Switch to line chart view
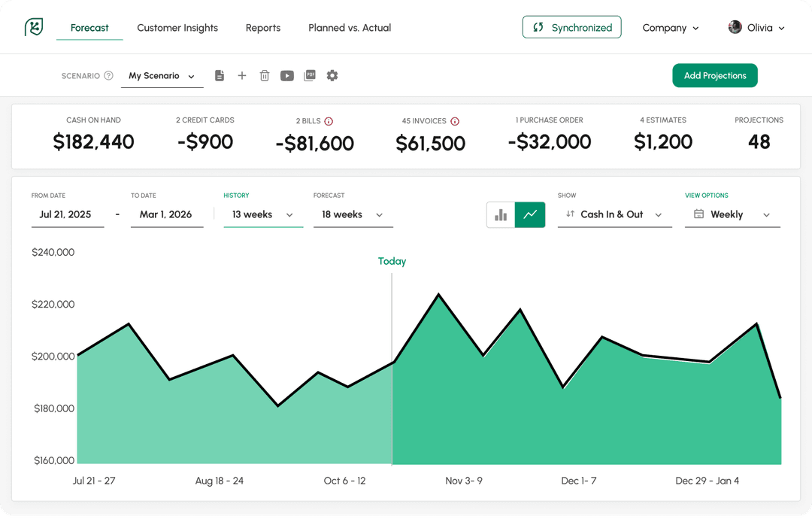This screenshot has height=519, width=812. pos(530,215)
